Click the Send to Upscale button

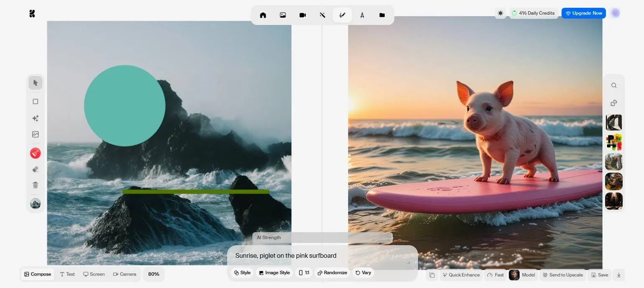(x=562, y=275)
